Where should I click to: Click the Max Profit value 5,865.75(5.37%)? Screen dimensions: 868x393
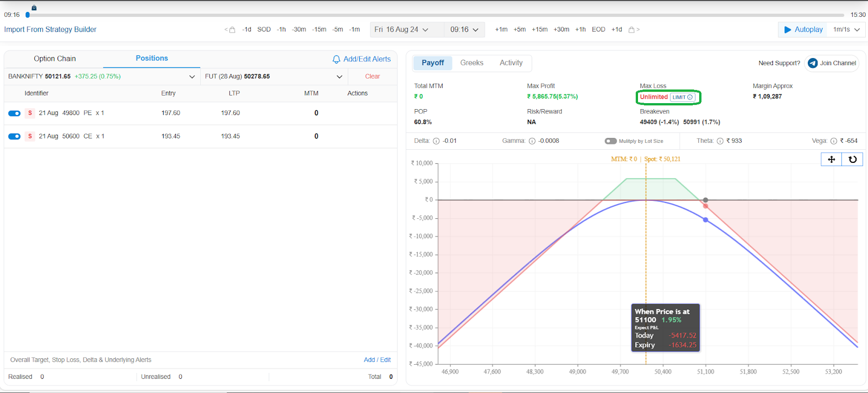[552, 97]
